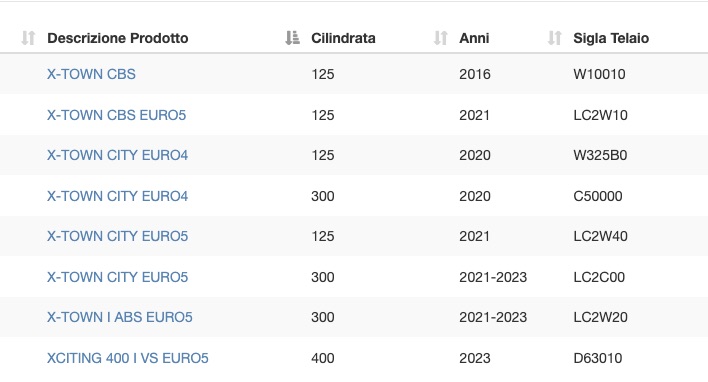Sort table by Sigla Telaio header text

click(x=611, y=38)
